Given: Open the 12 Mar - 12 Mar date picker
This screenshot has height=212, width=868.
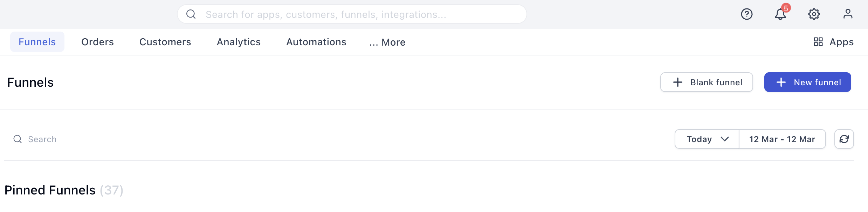Looking at the screenshot, I should [x=782, y=139].
